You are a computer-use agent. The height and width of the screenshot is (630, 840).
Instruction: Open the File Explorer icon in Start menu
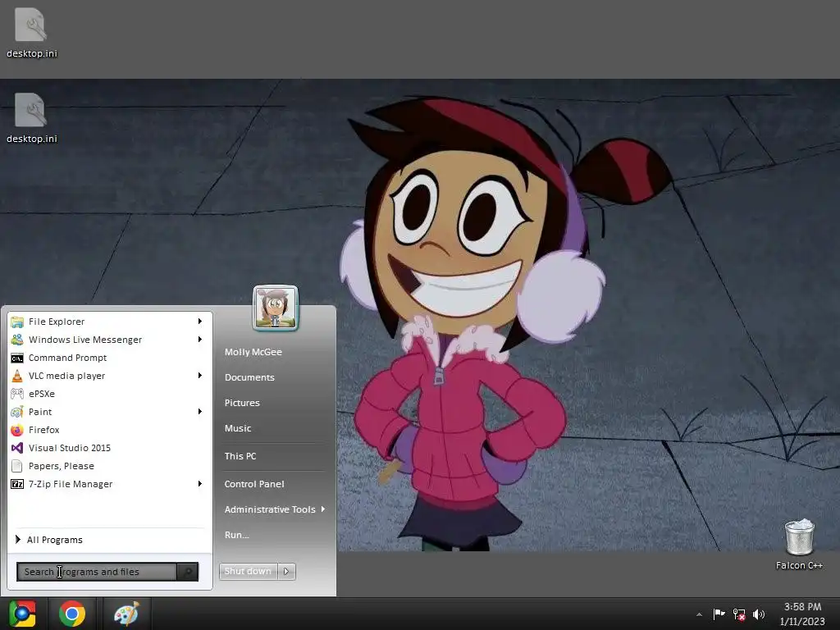click(17, 322)
